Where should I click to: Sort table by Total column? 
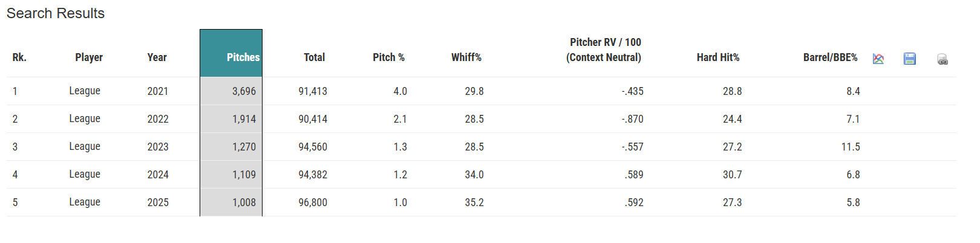(x=314, y=57)
